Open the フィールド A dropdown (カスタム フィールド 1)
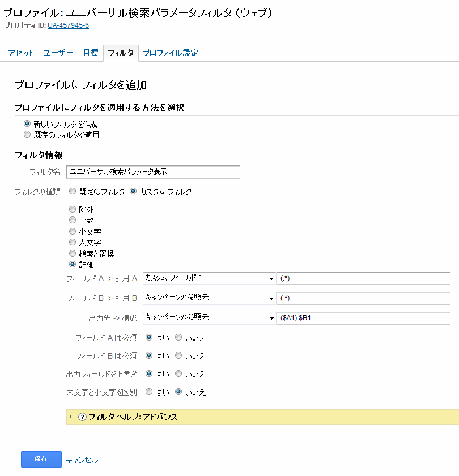 [209, 279]
